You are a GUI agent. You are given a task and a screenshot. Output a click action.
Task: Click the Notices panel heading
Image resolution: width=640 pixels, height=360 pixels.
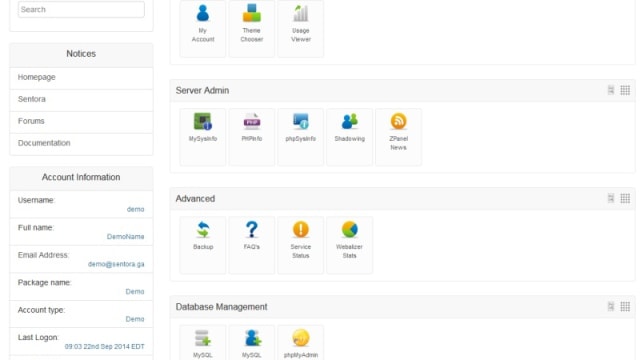point(81,54)
